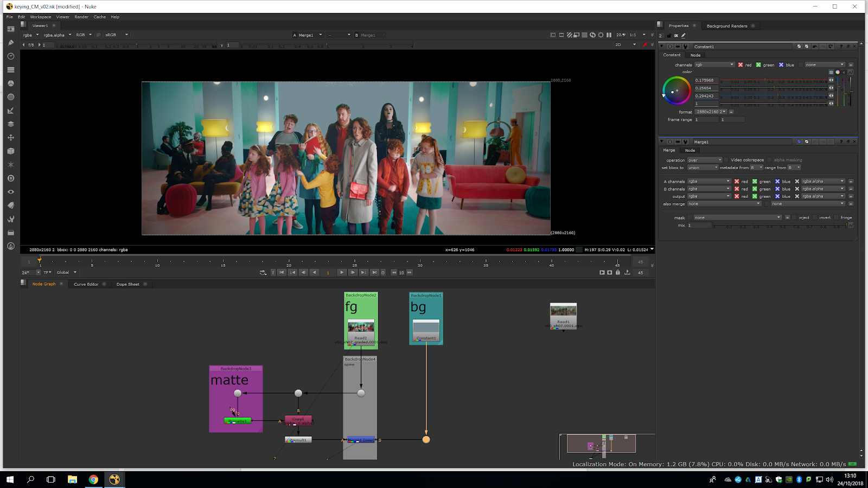
Task: Switch to the Curve Editor tab
Action: 86,284
